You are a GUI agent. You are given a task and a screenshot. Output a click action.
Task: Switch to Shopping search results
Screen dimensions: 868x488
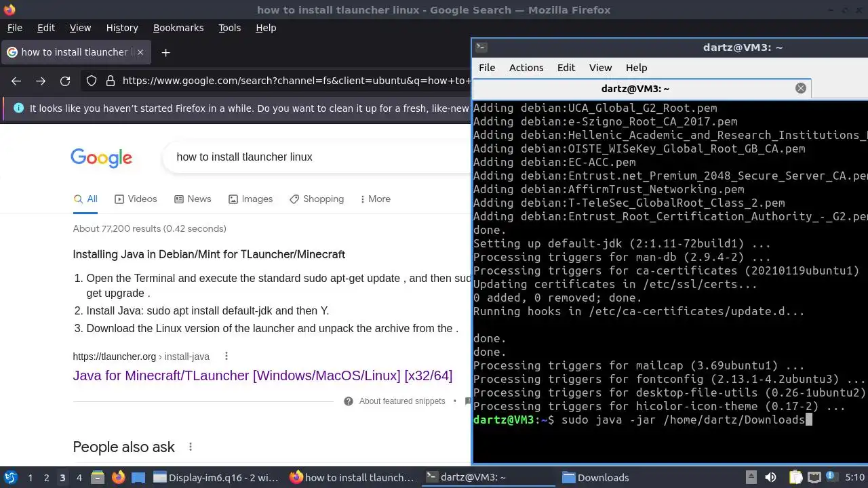(x=317, y=199)
